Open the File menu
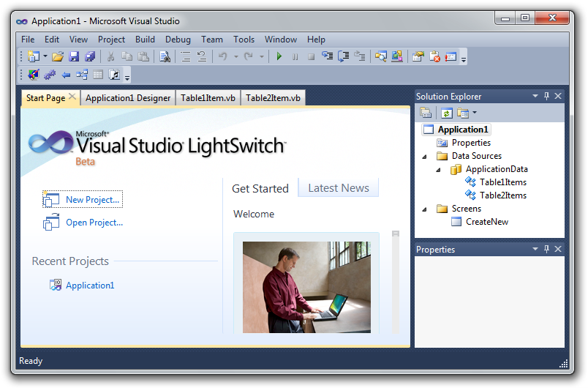The image size is (588, 388). (x=28, y=40)
